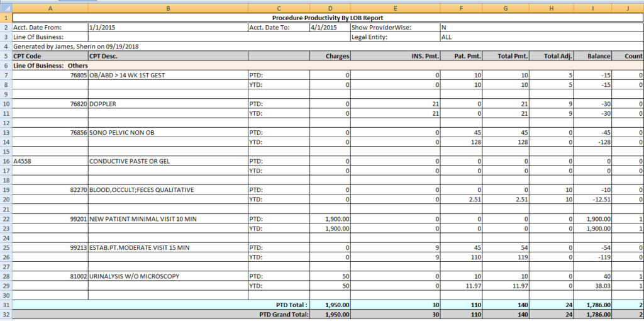Select column B header
Image resolution: width=644 pixels, height=321 pixels.
click(x=168, y=8)
